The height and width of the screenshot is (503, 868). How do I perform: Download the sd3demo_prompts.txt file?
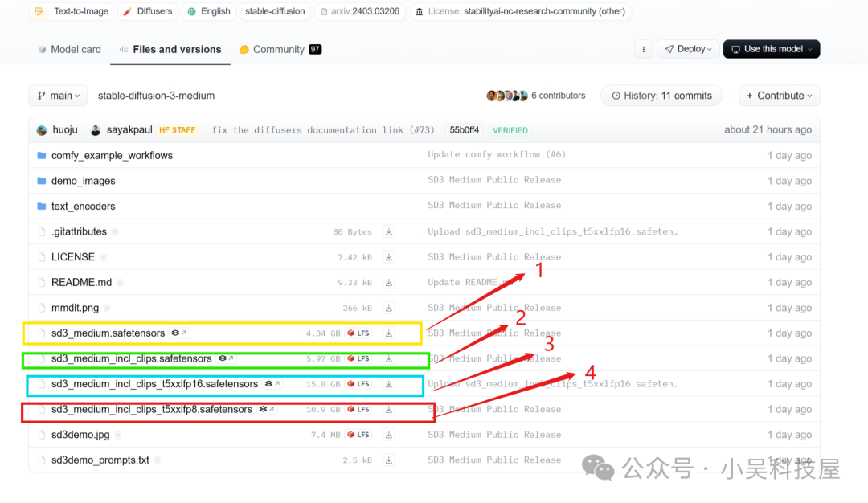[x=389, y=460]
